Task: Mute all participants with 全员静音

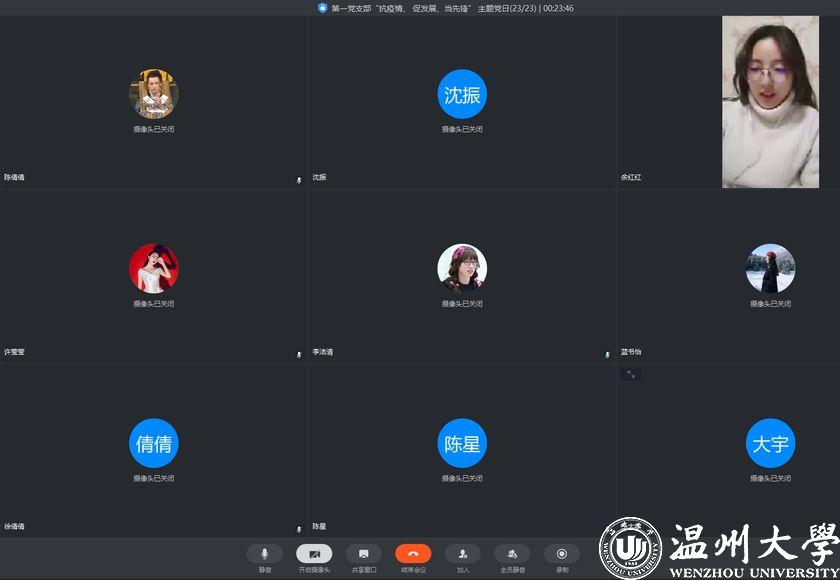Action: pos(512,554)
